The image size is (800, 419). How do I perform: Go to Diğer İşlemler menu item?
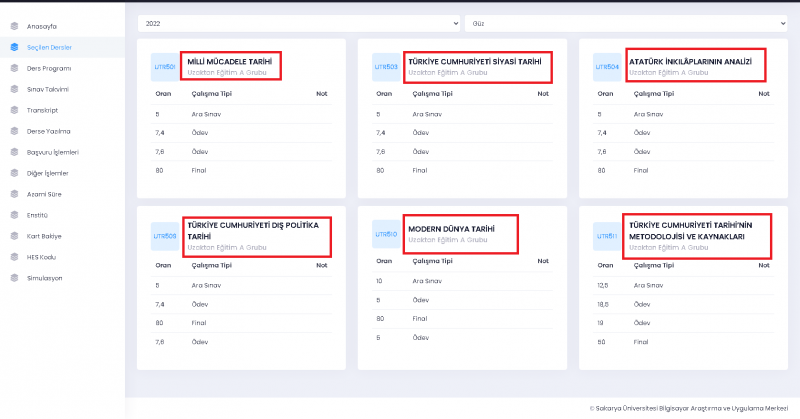[x=47, y=173]
